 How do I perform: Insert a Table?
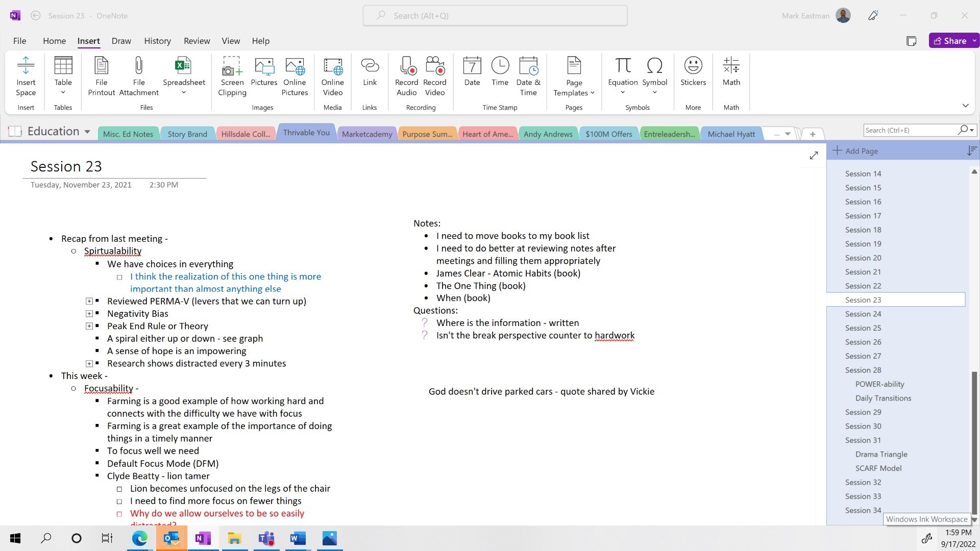point(63,76)
